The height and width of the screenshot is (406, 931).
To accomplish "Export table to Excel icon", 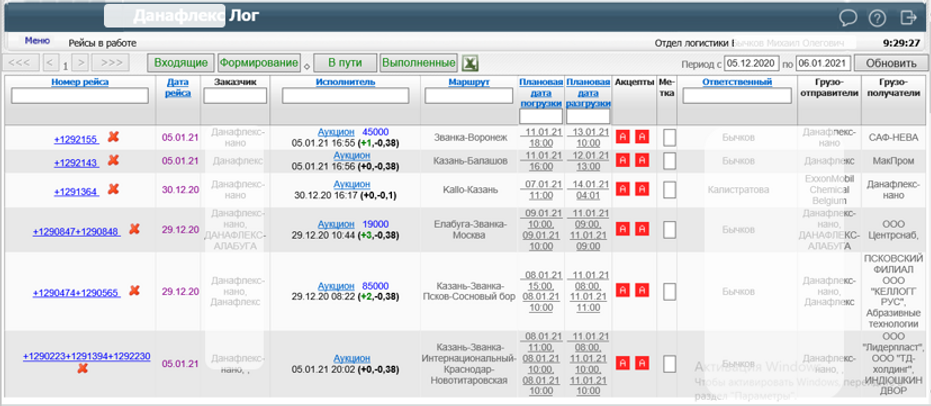I will pos(471,63).
